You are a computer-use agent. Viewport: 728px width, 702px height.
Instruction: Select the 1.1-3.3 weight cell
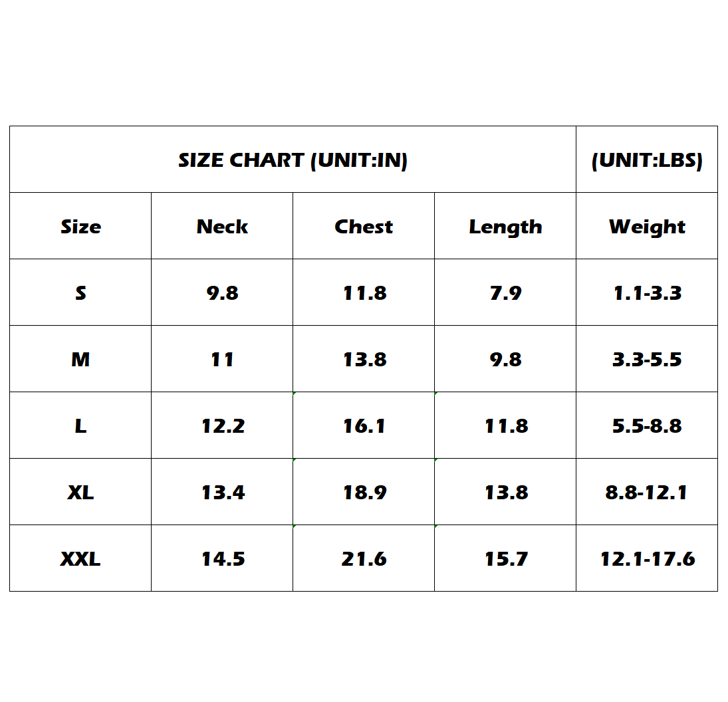(x=647, y=292)
